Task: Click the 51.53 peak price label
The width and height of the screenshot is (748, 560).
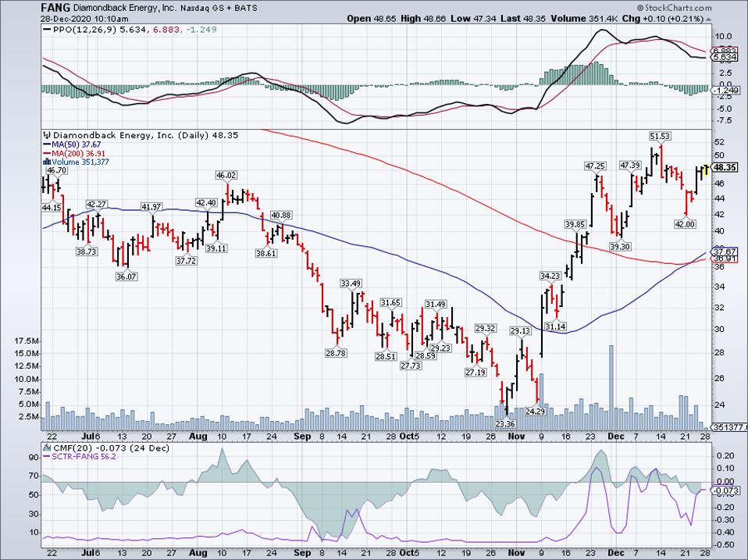Action: point(660,137)
